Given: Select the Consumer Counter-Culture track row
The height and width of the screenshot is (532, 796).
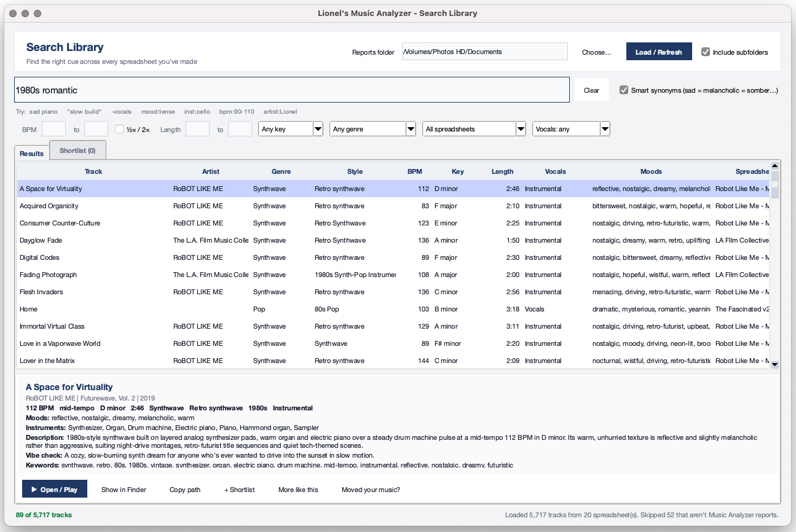Looking at the screenshot, I should click(x=393, y=223).
